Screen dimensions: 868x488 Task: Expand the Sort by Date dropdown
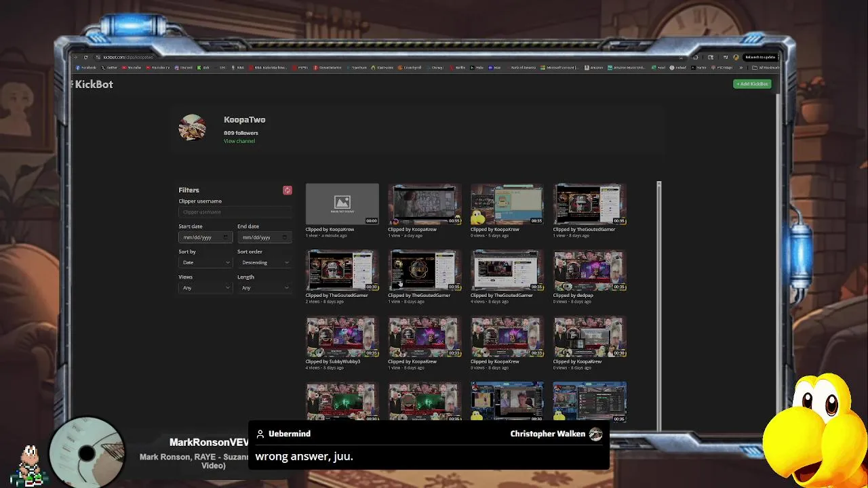205,262
